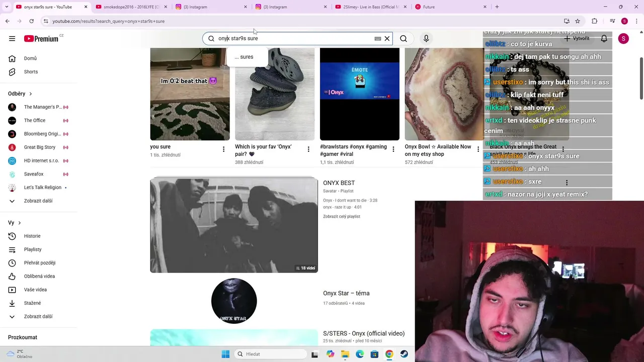Click the magnifier search submit button

(x=404, y=39)
